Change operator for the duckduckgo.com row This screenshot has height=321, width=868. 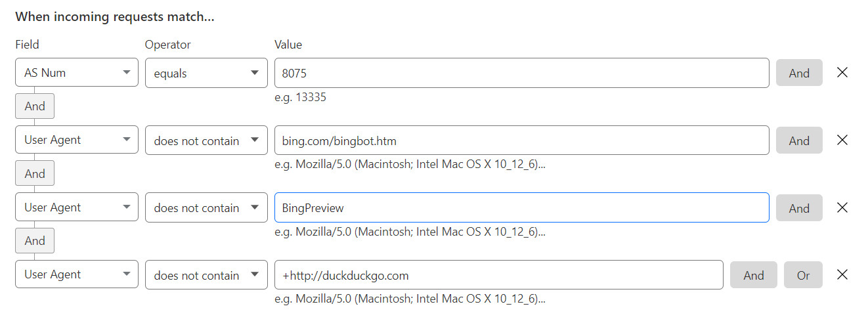coord(206,275)
